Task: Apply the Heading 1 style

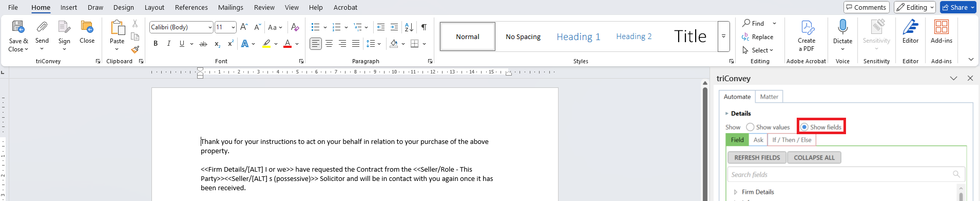Action: pyautogui.click(x=579, y=36)
